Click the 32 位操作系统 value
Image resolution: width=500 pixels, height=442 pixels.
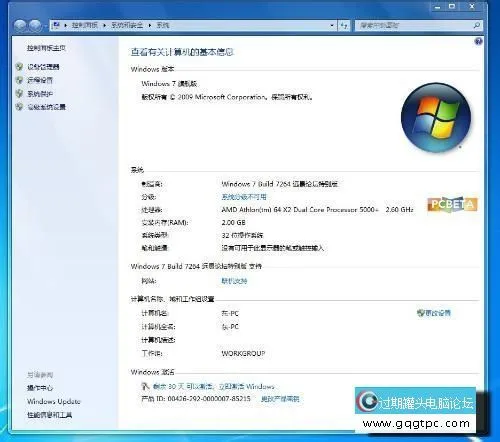(242, 235)
